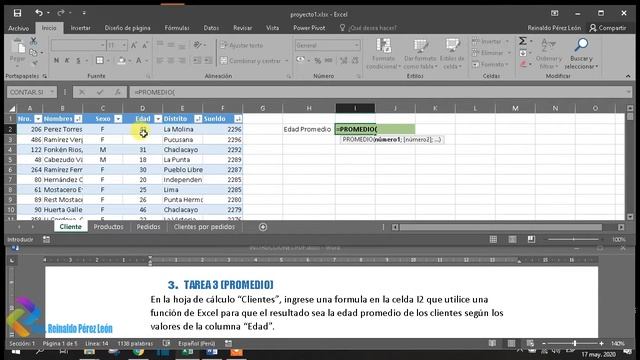This screenshot has width=640, height=360.
Task: Click the Fill down icon under AutoSum
Action: (x=523, y=53)
